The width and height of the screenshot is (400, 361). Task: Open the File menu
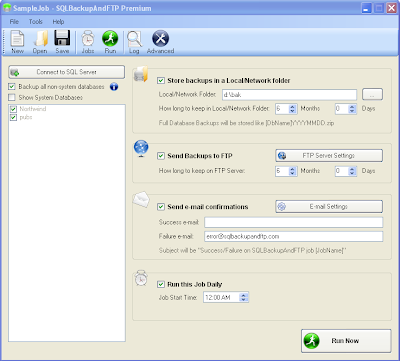[14, 22]
